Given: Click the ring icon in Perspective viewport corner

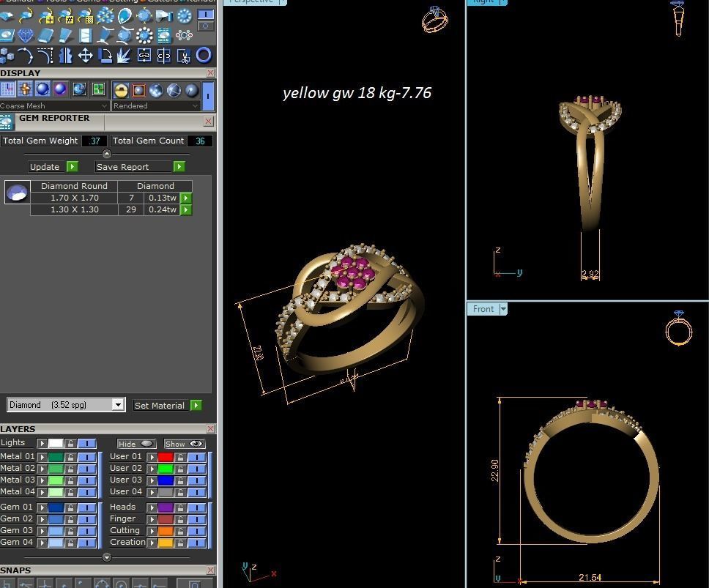Looking at the screenshot, I should click(x=434, y=20).
